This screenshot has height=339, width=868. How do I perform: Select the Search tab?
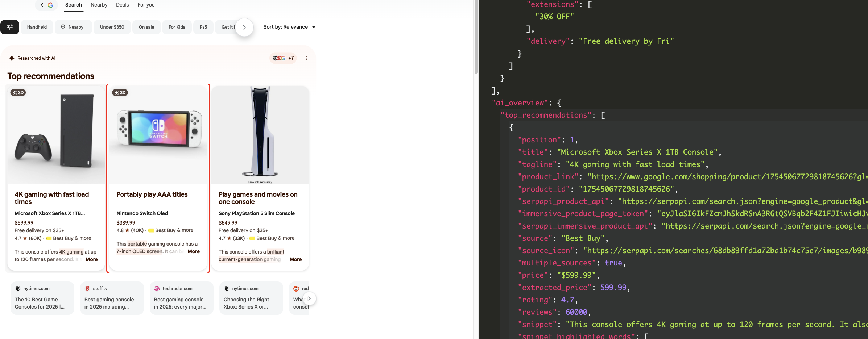(74, 5)
